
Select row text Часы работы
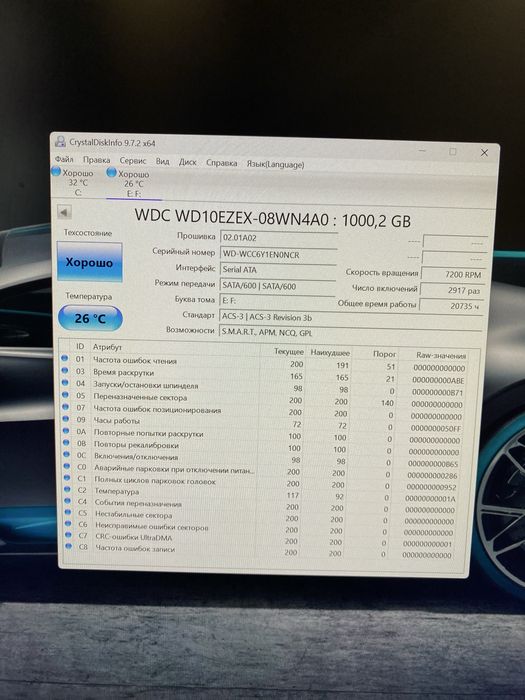pyautogui.click(x=117, y=421)
